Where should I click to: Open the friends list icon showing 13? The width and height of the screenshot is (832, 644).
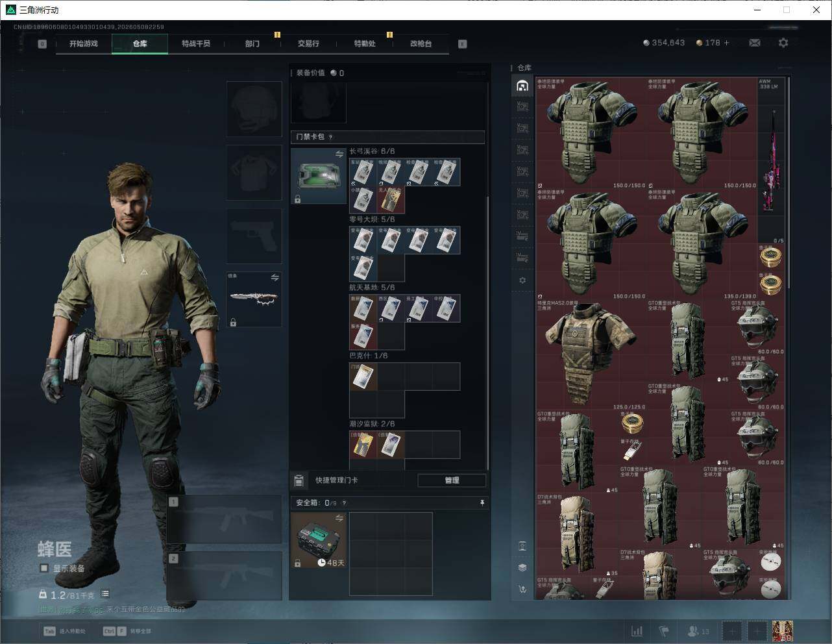tap(698, 630)
